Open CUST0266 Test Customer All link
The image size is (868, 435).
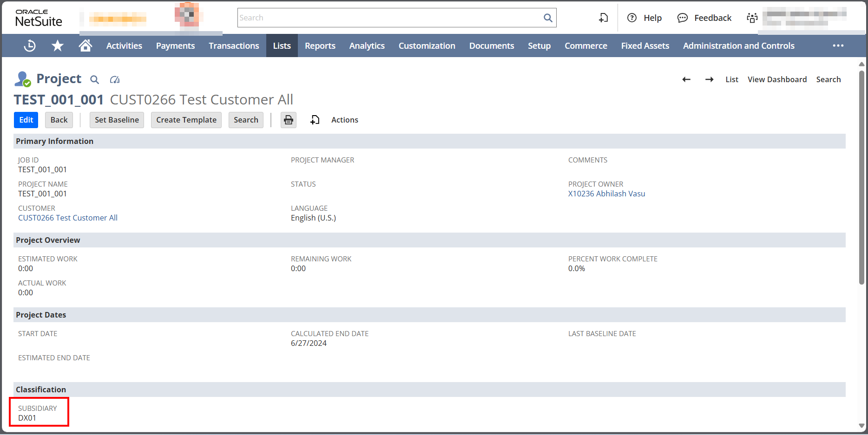click(68, 218)
